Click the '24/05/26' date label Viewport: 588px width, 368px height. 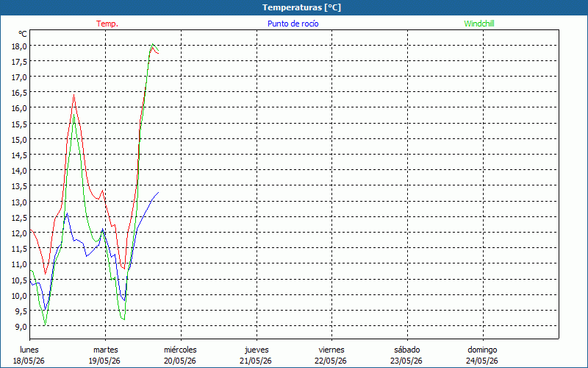click(x=482, y=361)
